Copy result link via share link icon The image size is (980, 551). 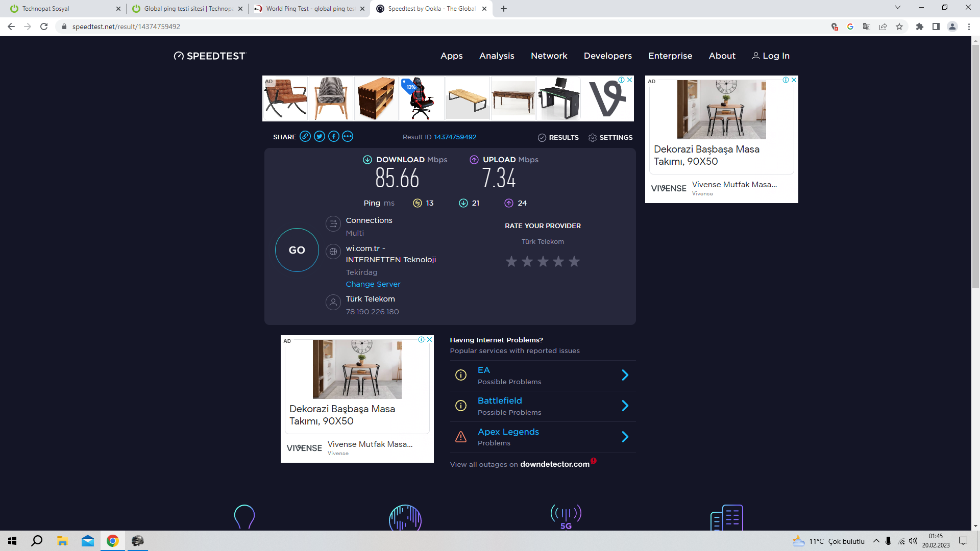[x=305, y=136]
